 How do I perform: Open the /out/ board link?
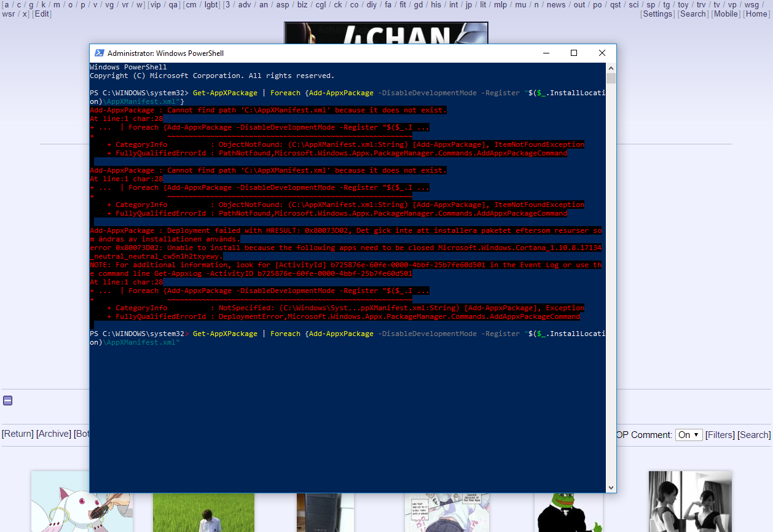coord(579,5)
